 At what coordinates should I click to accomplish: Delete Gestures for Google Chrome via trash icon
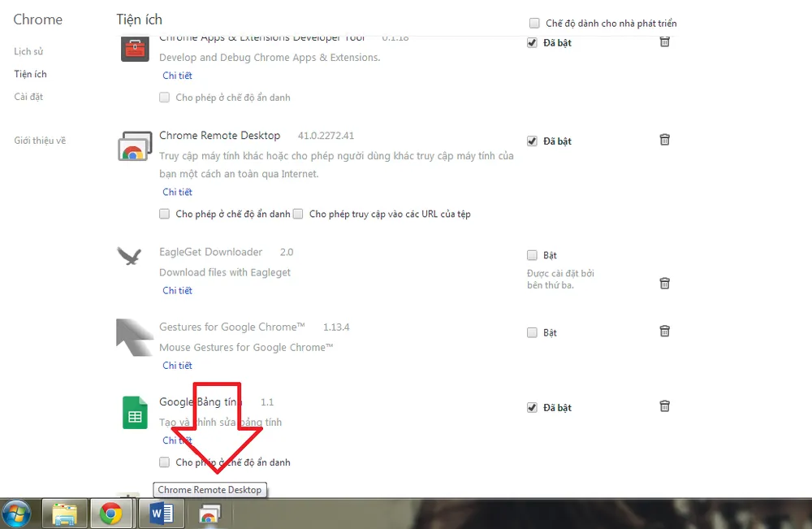(x=664, y=331)
